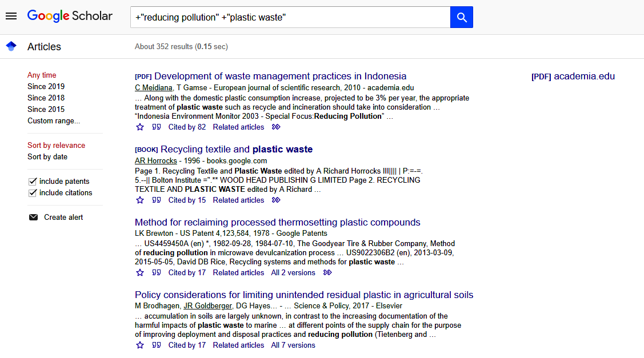Click the Create alert envelope icon
This screenshot has height=358, width=644.
[33, 218]
